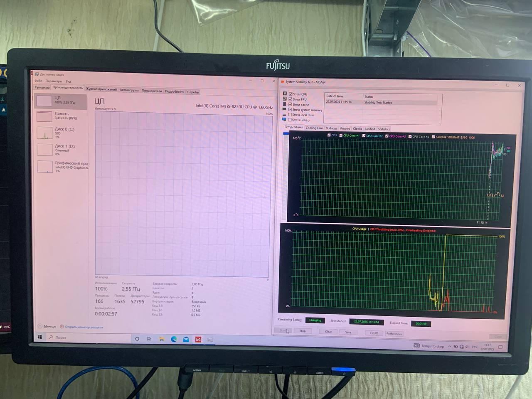Collapse Task Manager with the Меньше button
532x399 pixels.
point(47,326)
